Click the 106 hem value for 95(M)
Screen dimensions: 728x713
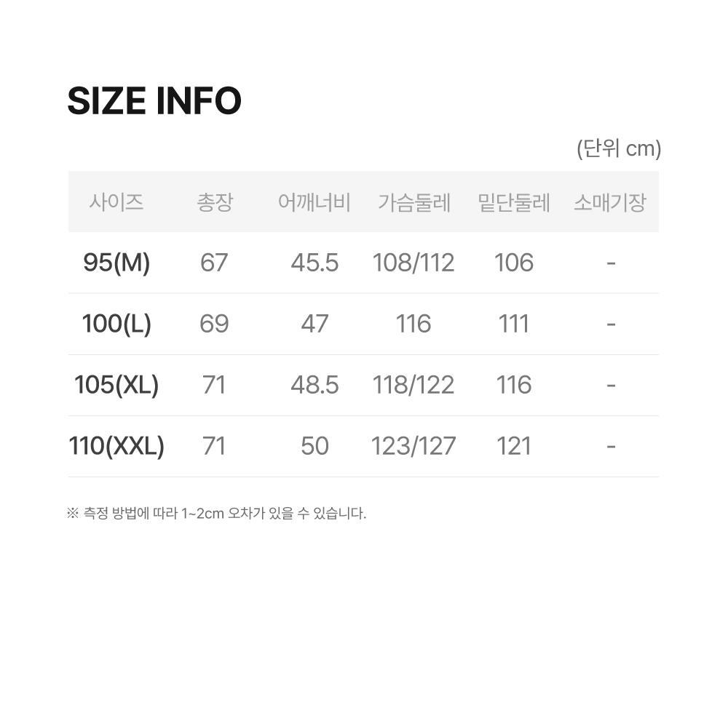pyautogui.click(x=514, y=263)
